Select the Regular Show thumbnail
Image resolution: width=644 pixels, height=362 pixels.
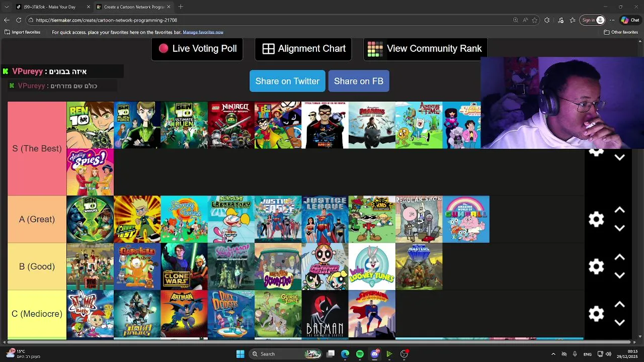pyautogui.click(x=419, y=219)
